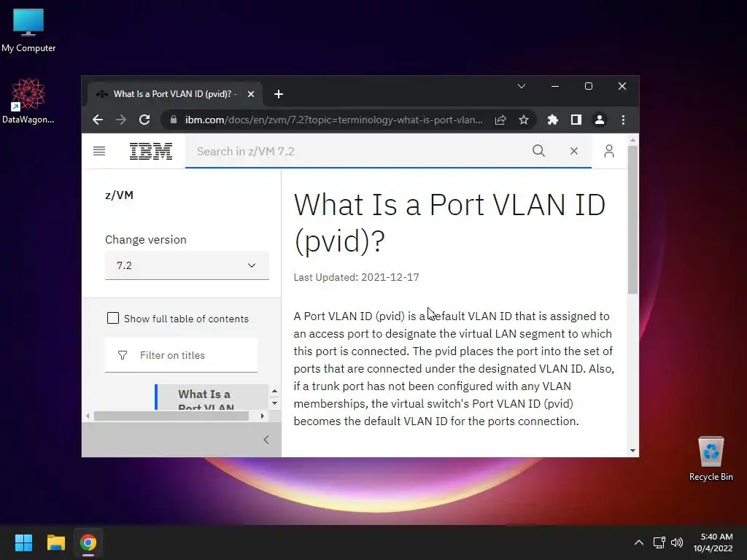The height and width of the screenshot is (560, 747).
Task: Open Chrome profile avatar
Action: 600,120
